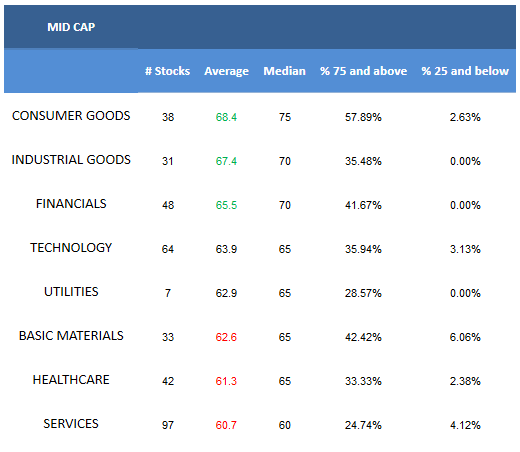Select the CONSUMER GOODS row label
Screen dimensions: 520x452
pyautogui.click(x=71, y=116)
